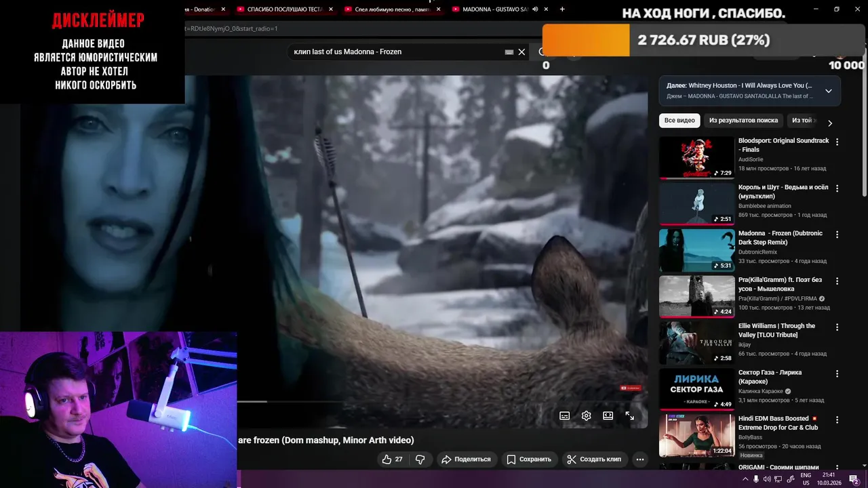The height and width of the screenshot is (488, 868).
Task: Select the Из результатов поиска chip
Action: click(743, 121)
